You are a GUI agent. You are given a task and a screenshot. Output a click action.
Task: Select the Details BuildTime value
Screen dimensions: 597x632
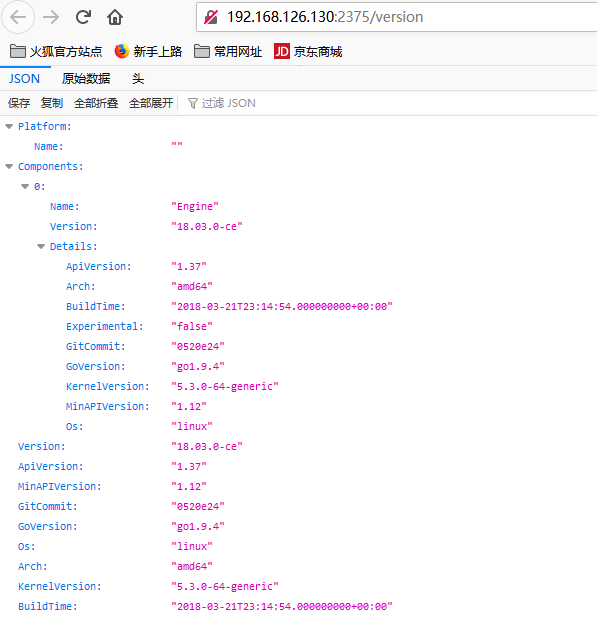(x=282, y=307)
